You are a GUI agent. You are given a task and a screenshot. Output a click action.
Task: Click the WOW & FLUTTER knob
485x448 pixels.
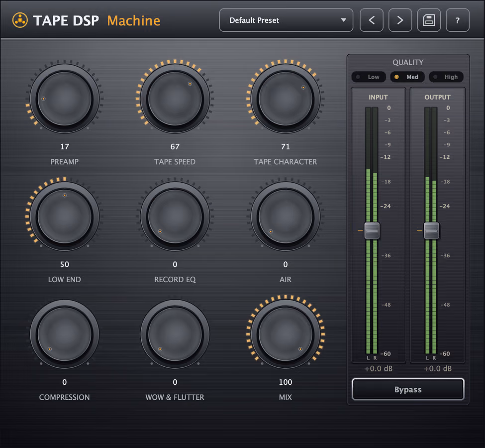(175, 334)
